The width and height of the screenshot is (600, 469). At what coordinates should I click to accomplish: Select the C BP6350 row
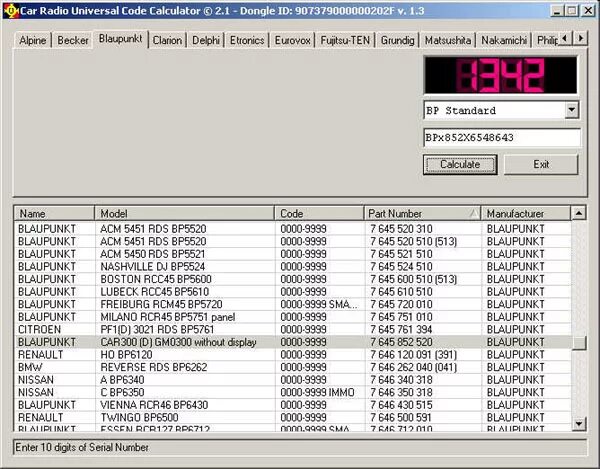pyautogui.click(x=293, y=392)
